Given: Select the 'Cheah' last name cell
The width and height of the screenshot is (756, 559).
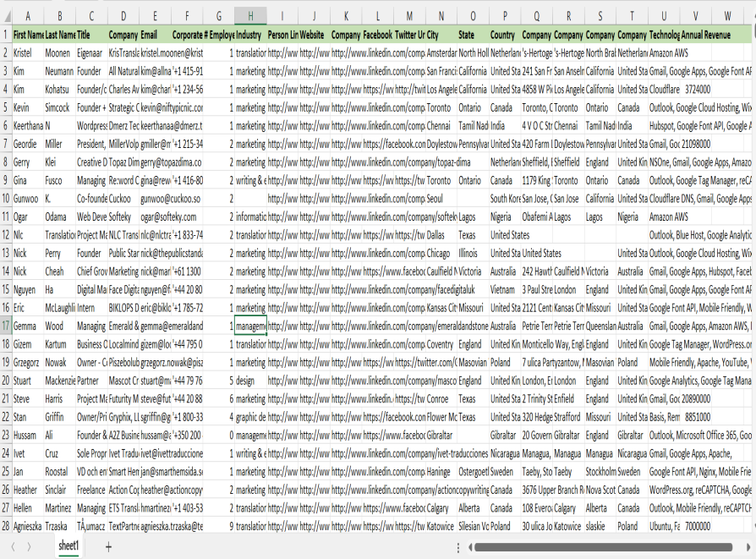Looking at the screenshot, I should tap(60, 271).
